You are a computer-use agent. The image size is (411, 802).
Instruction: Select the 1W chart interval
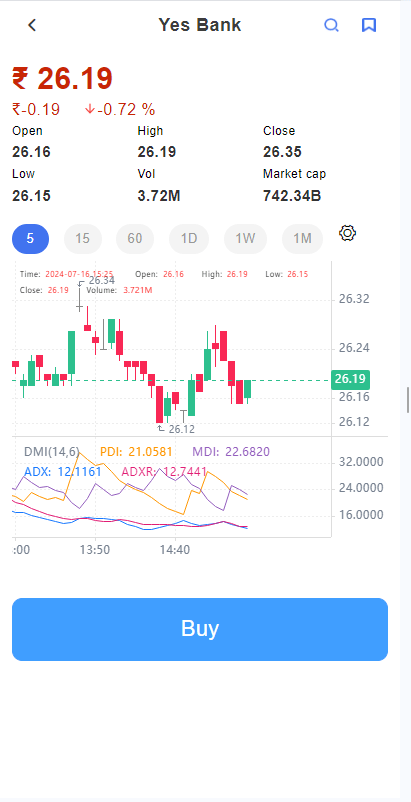(245, 239)
